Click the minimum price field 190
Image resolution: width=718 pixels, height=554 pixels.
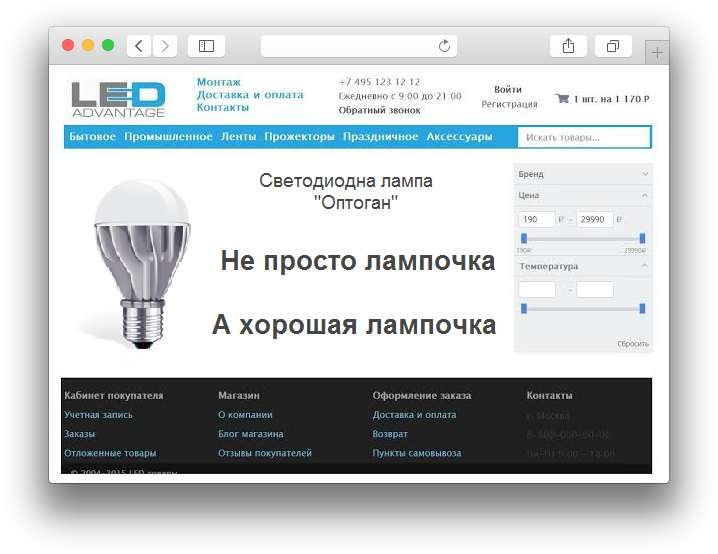[537, 219]
